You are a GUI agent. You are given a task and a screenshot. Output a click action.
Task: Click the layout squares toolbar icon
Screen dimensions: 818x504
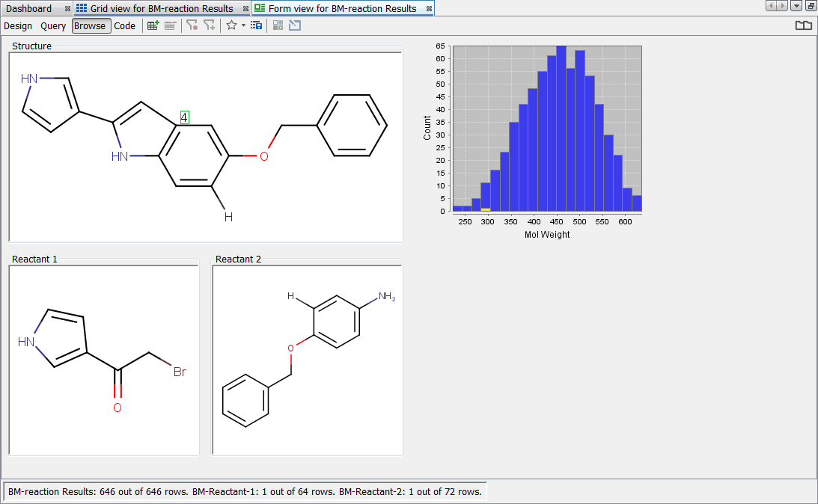(278, 25)
